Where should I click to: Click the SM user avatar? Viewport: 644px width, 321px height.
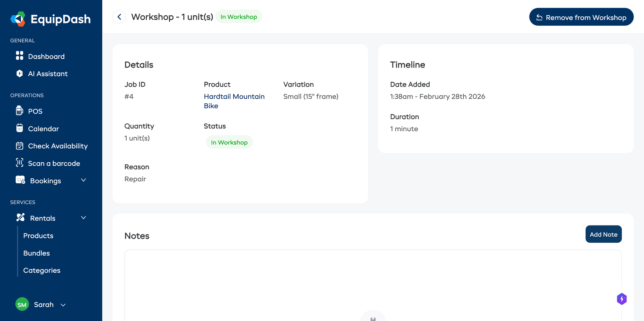22,305
